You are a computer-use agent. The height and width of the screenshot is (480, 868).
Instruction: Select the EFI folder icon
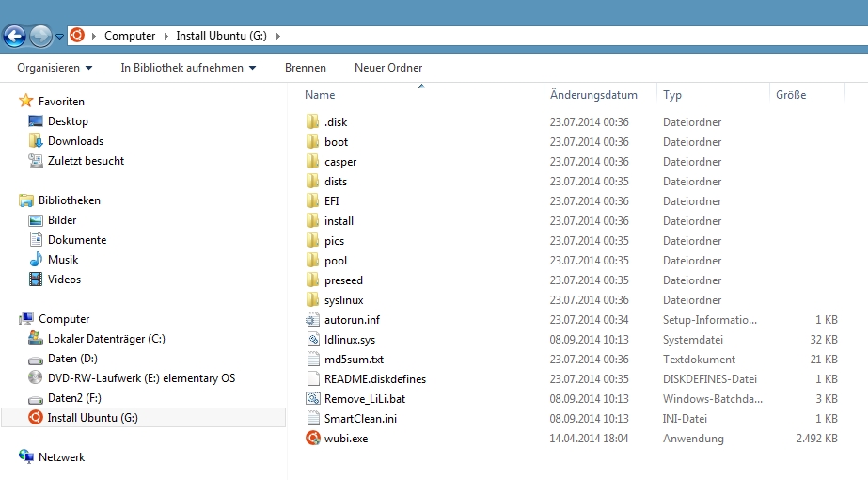click(313, 200)
